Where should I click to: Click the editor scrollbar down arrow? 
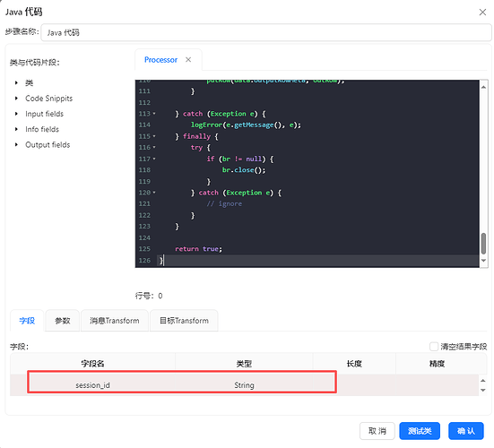coord(483,261)
